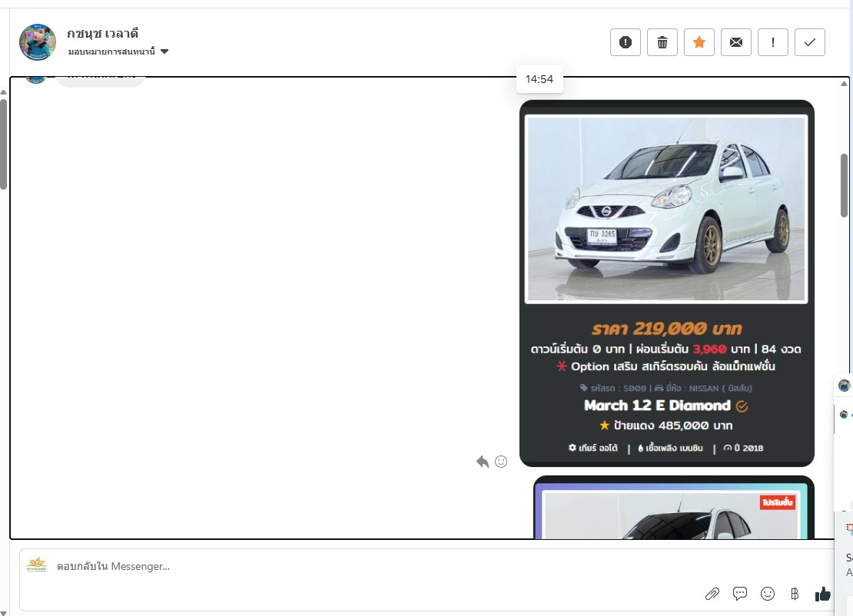Toggle the orange star on this conversation
Viewport: 853px width, 616px height.
click(699, 42)
